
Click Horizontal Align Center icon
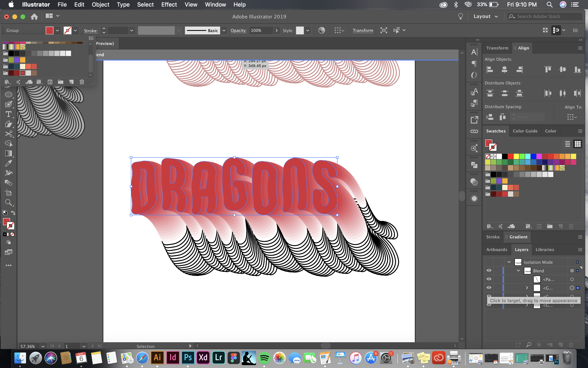click(x=504, y=70)
